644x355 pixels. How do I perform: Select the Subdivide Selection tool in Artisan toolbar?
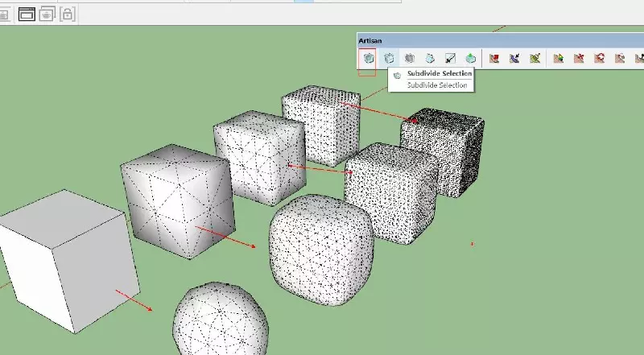[389, 58]
